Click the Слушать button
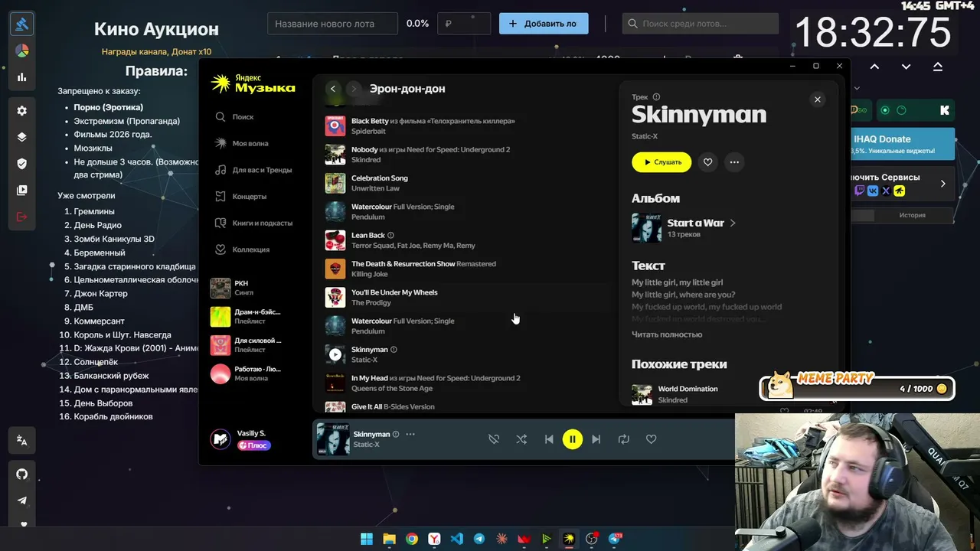Screen dimensions: 980x551 pyautogui.click(x=661, y=162)
